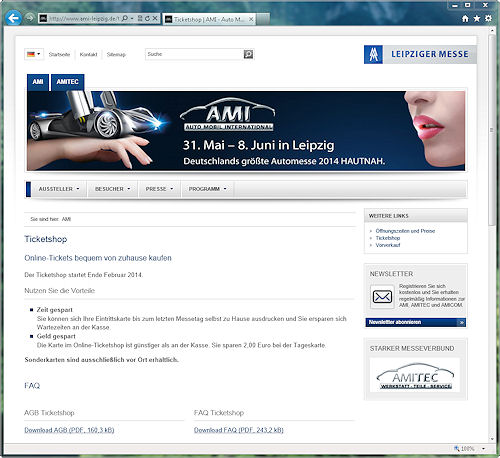Select the Ticketshop browser tab
Image resolution: width=500 pixels, height=458 pixels.
pyautogui.click(x=209, y=20)
